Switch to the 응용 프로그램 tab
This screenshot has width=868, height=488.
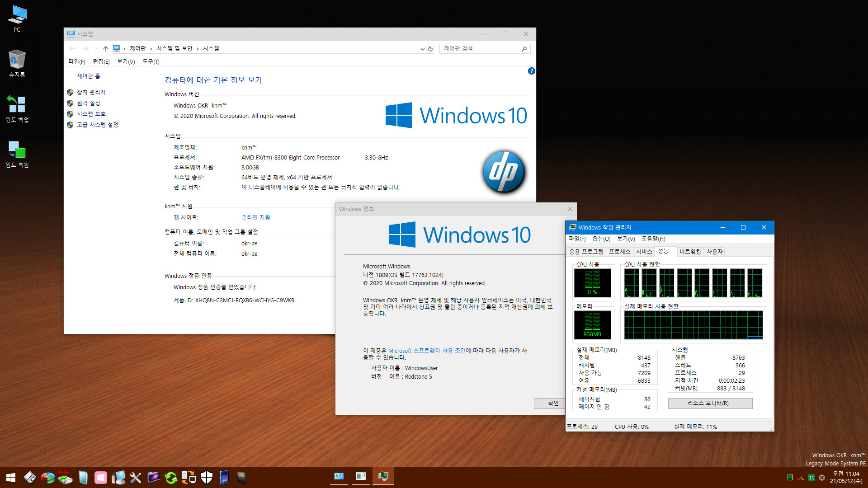tap(586, 252)
